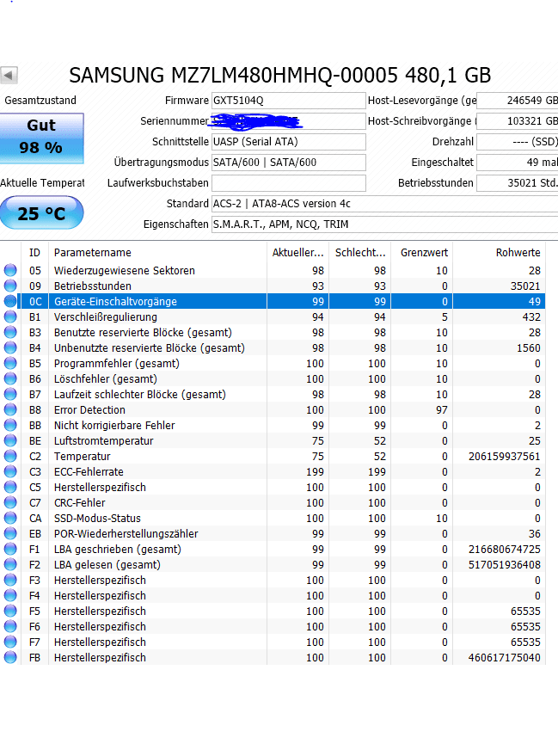
Task: Click status icon for Nicht korrigierbare Fehler
Action: [x=10, y=425]
